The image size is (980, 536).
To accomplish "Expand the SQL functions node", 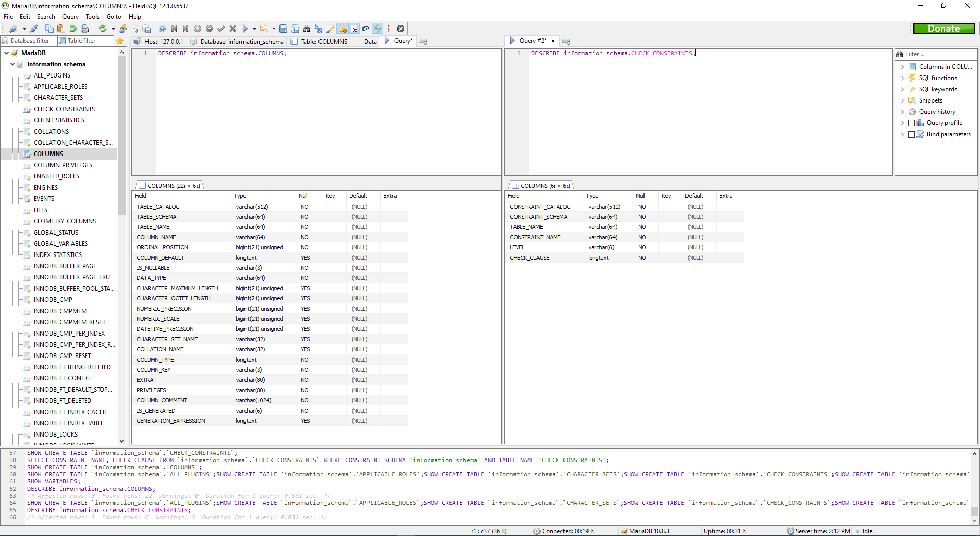I will click(x=903, y=78).
